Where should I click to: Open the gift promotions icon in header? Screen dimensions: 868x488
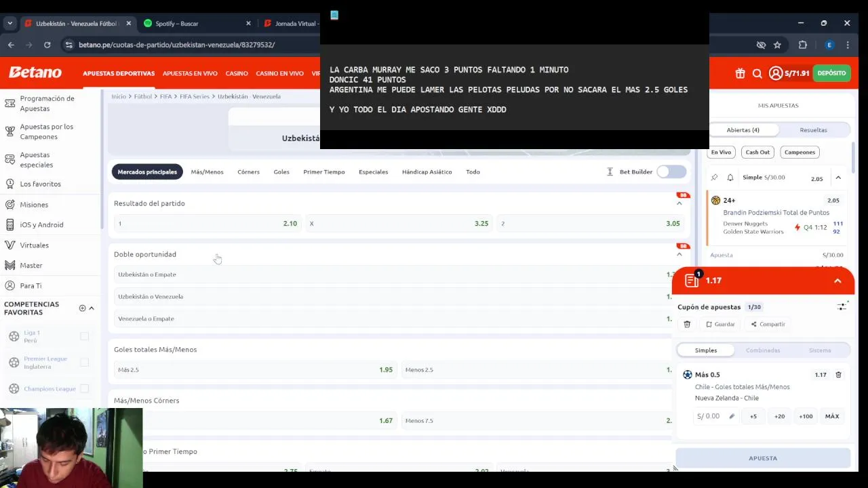click(x=740, y=73)
